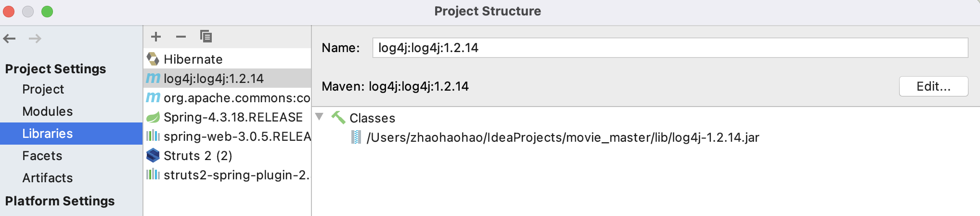Click the library Name input field
The image size is (980, 216).
[x=670, y=48]
